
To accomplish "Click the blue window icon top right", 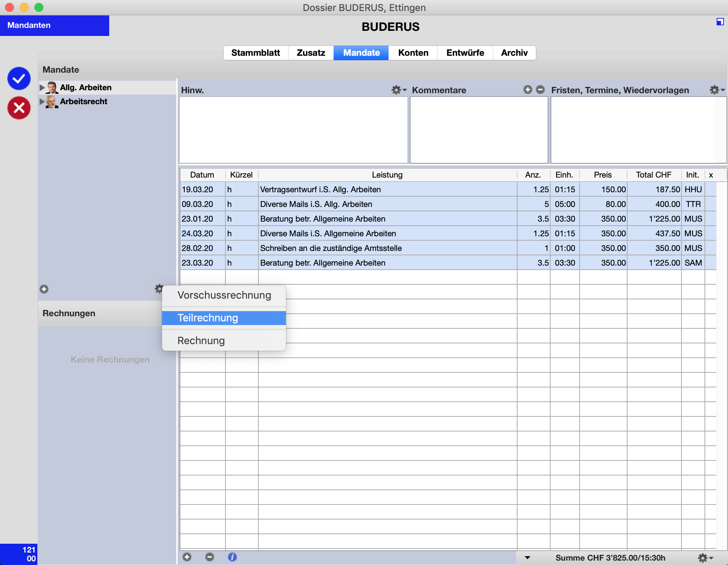I will click(720, 22).
